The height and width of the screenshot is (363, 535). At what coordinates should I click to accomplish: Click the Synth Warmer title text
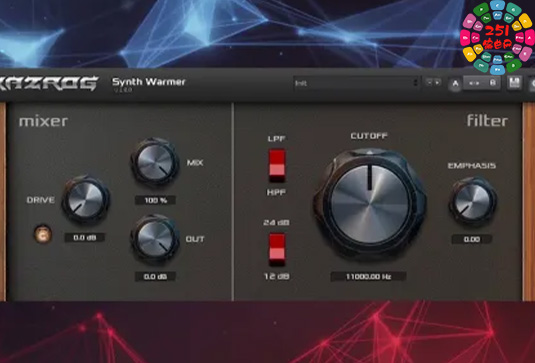149,82
